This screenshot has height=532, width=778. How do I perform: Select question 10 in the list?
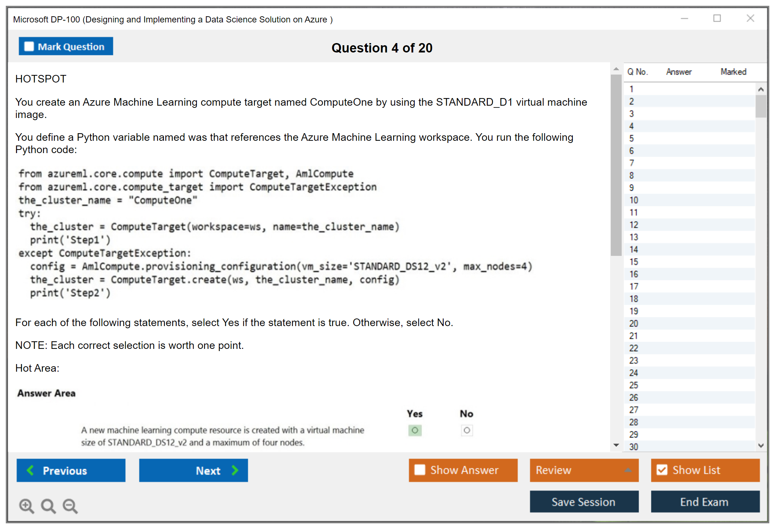(x=634, y=200)
